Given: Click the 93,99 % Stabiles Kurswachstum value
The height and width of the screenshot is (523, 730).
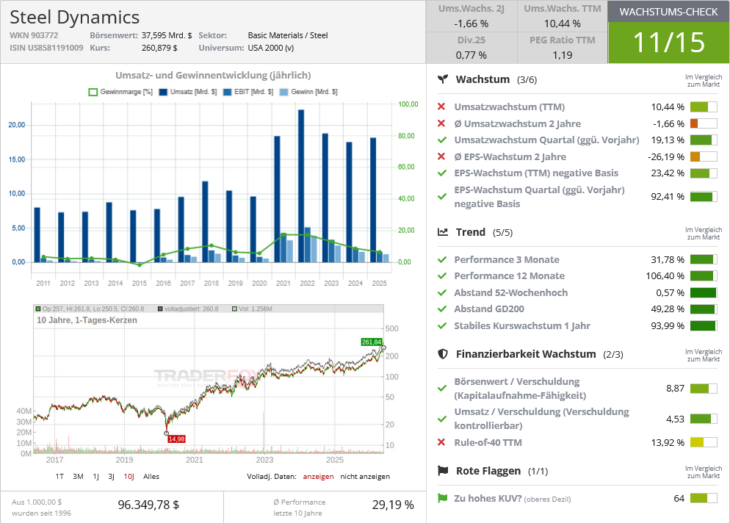Looking at the screenshot, I should pos(668,326).
